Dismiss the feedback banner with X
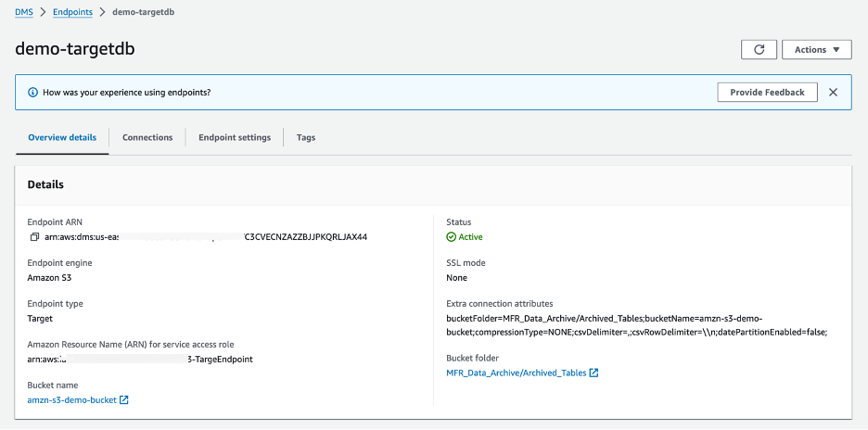This screenshot has width=868, height=430. 833,93
